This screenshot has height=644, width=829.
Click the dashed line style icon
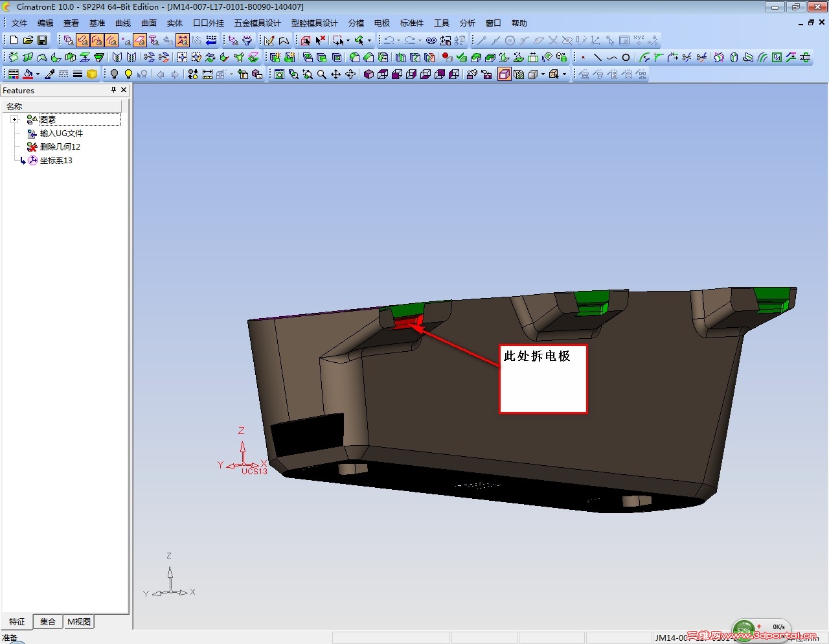(x=63, y=75)
